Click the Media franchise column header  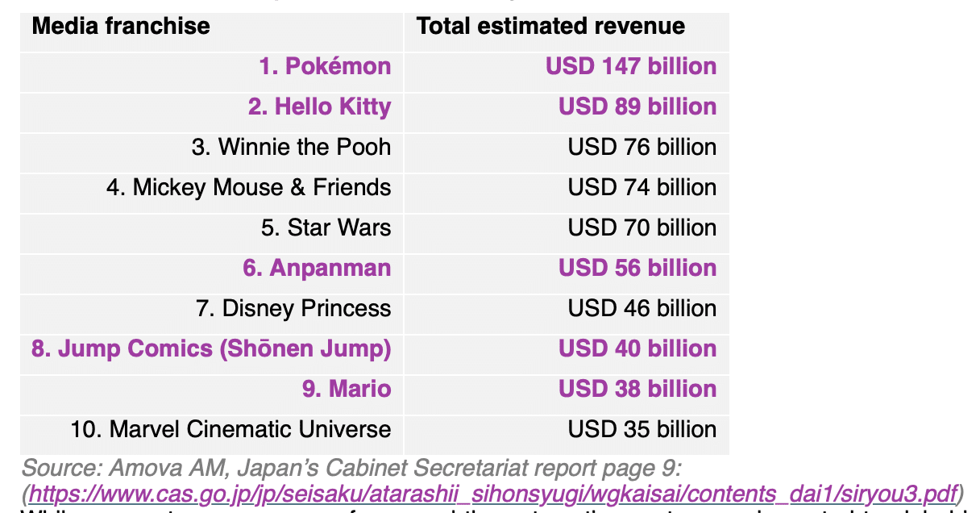tap(121, 26)
